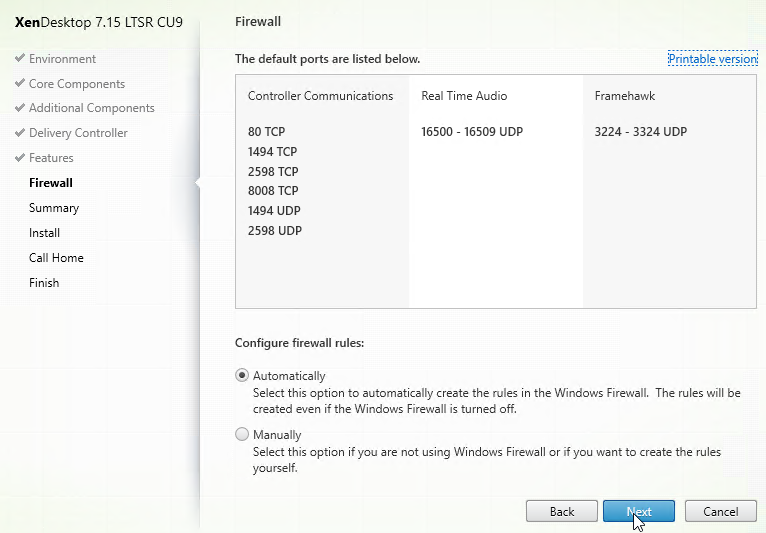This screenshot has height=533, width=766.
Task: Click the 2598 UDP port entry
Action: [x=275, y=231]
